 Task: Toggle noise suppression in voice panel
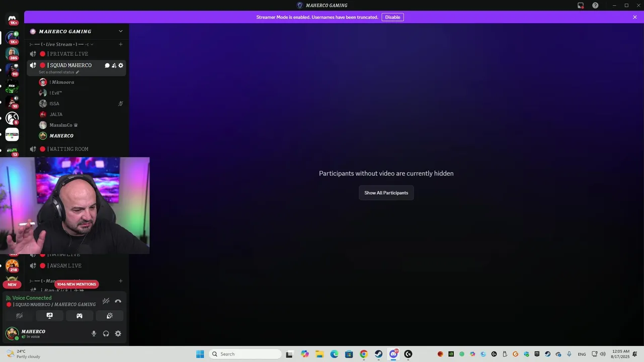pyautogui.click(x=106, y=301)
